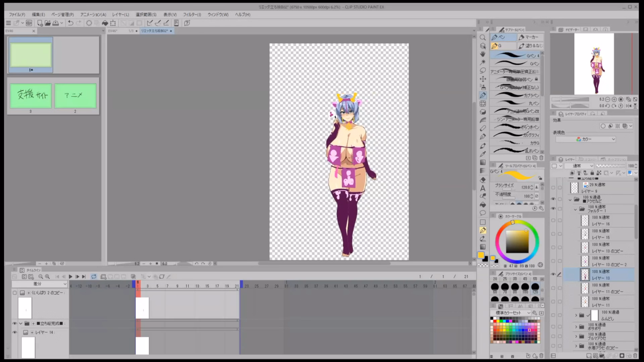Select the Zoom magnifier tool
The image size is (644, 362).
pos(483,38)
